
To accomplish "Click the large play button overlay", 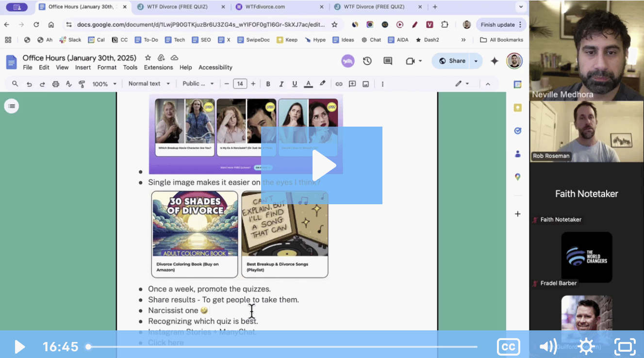I will (322, 165).
